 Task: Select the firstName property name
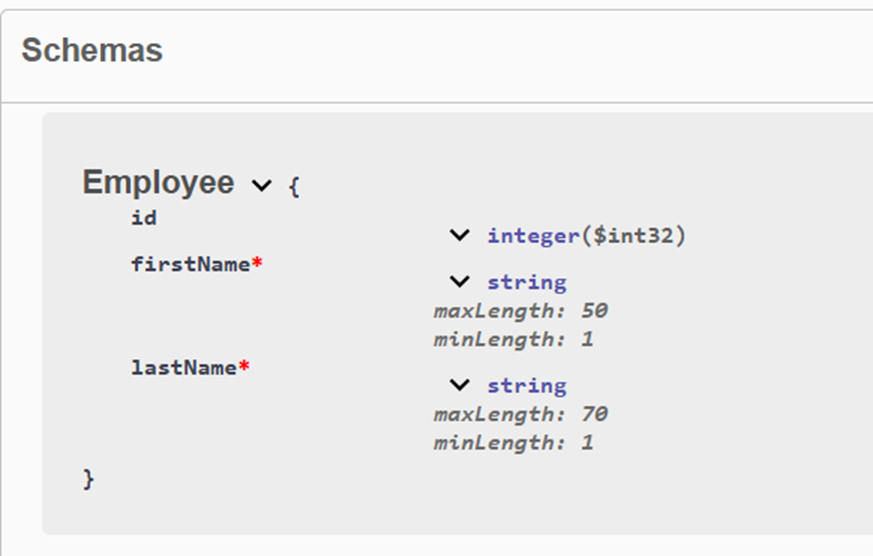[x=190, y=264]
